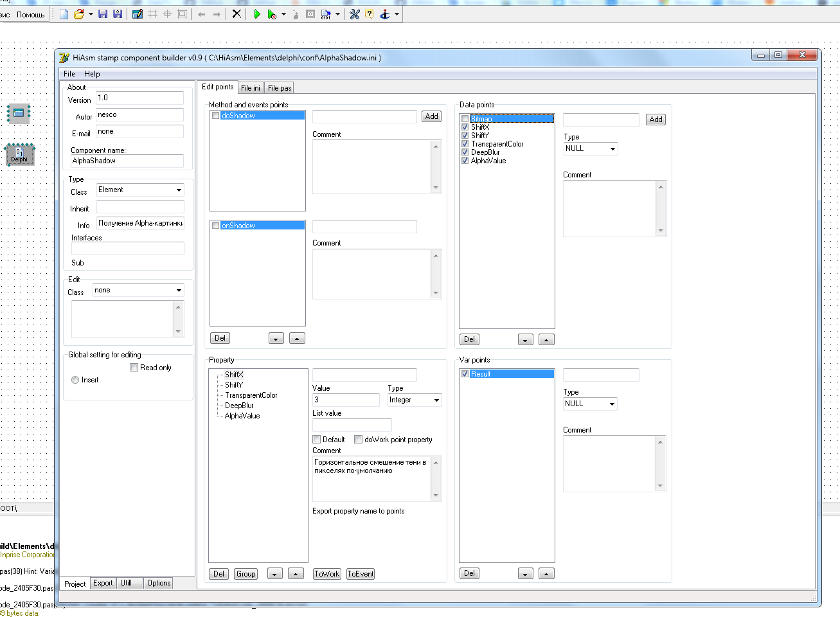Click the green Run play icon
840x617 pixels.
point(257,14)
